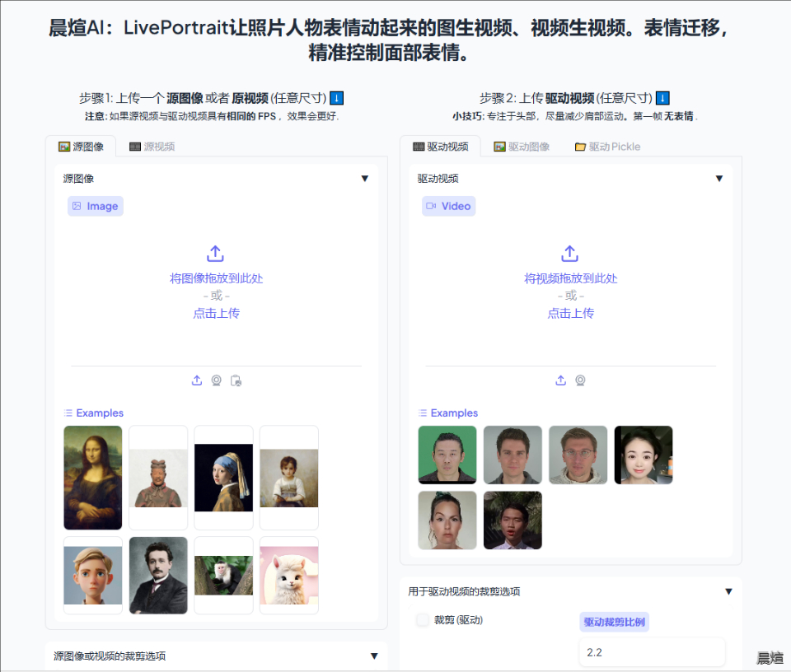This screenshot has height=672, width=791.
Task: Collapse the 驱动视频 panel arrow
Action: pyautogui.click(x=718, y=179)
